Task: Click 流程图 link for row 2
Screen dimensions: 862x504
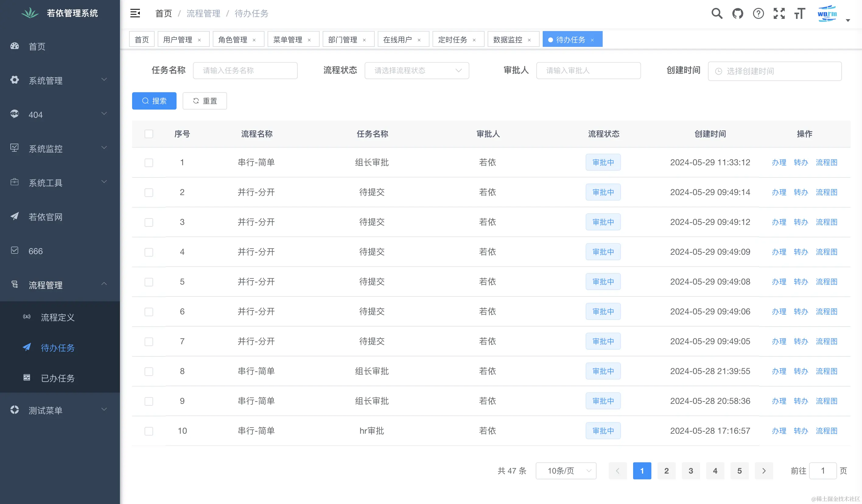Action: click(826, 192)
